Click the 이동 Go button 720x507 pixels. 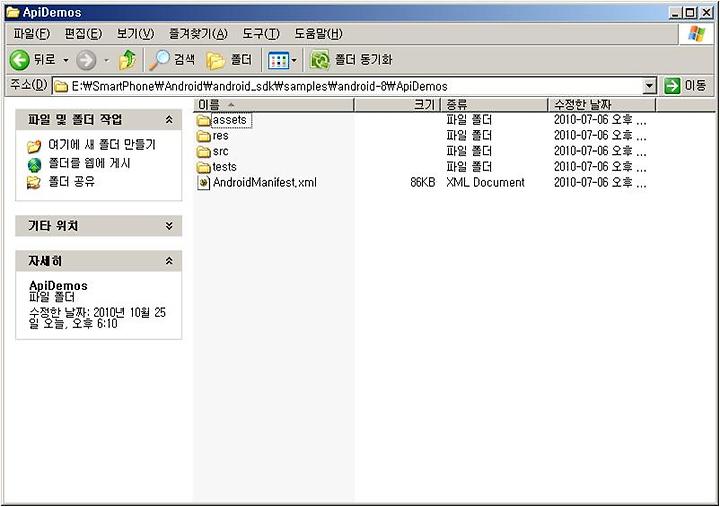[685, 86]
